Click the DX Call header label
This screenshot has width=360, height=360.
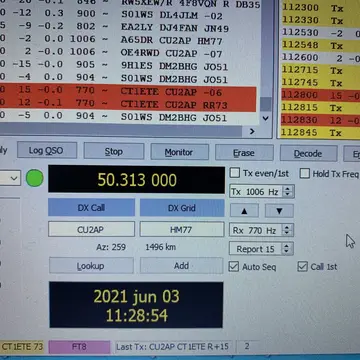[91, 208]
